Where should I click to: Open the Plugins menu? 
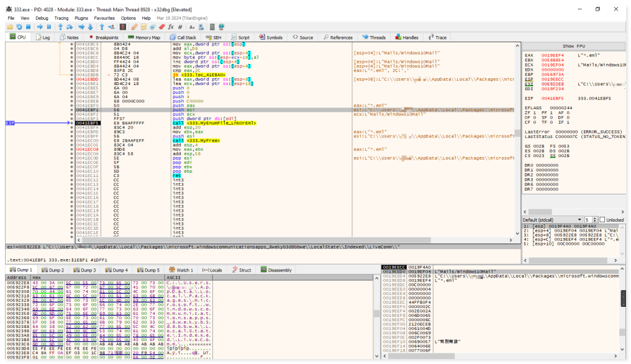click(81, 18)
